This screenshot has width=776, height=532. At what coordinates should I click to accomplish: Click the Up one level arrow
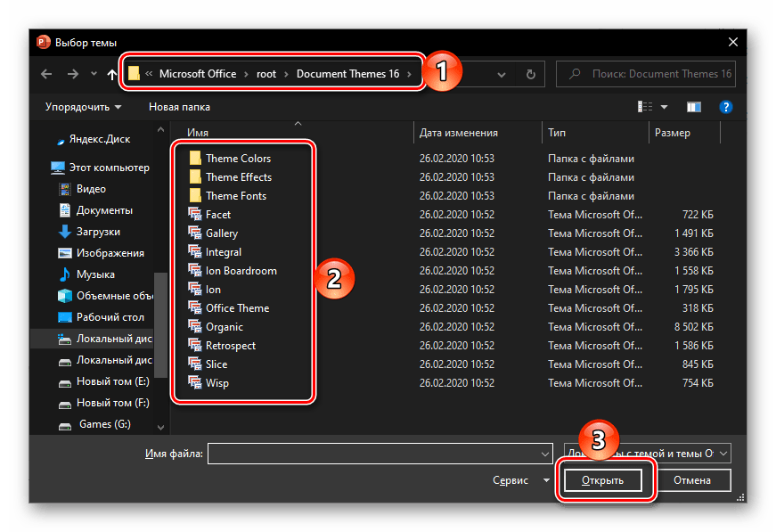[111, 75]
